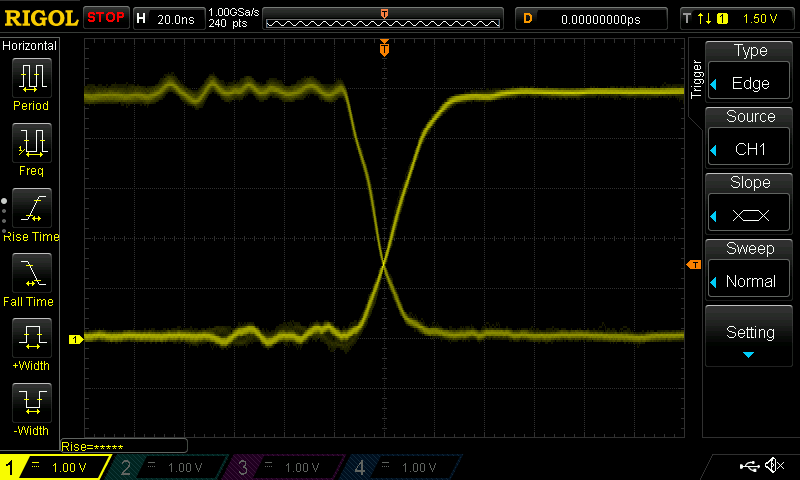Toggle the muted speaker sound icon

coord(773,466)
